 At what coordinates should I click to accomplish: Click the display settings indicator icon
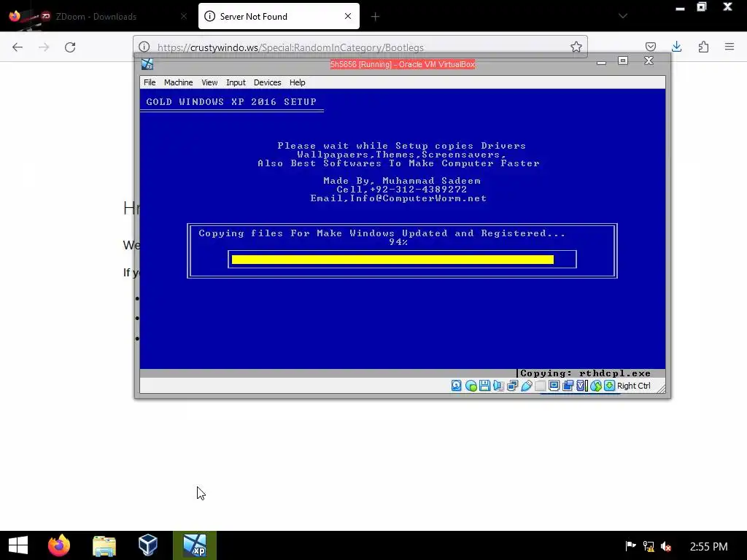[554, 386]
